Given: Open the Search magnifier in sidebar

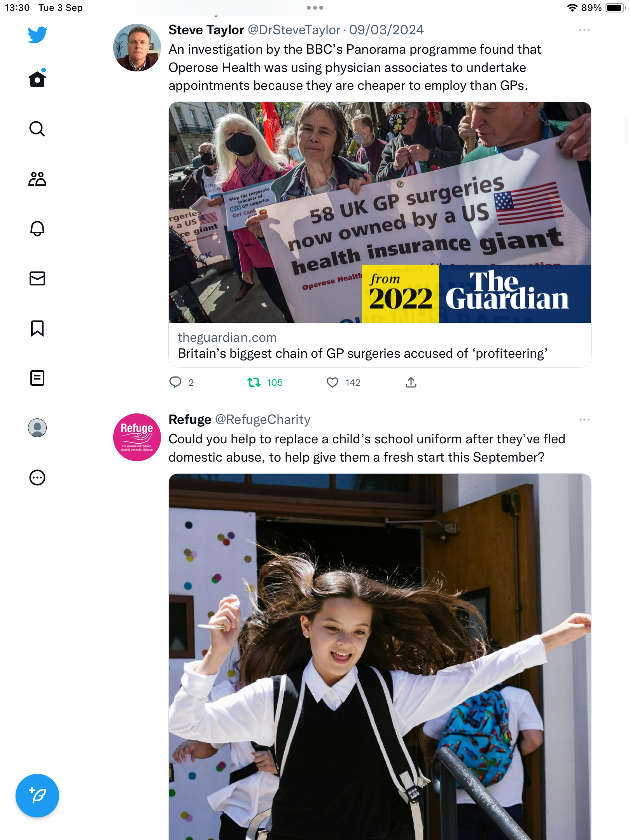Looking at the screenshot, I should (37, 129).
